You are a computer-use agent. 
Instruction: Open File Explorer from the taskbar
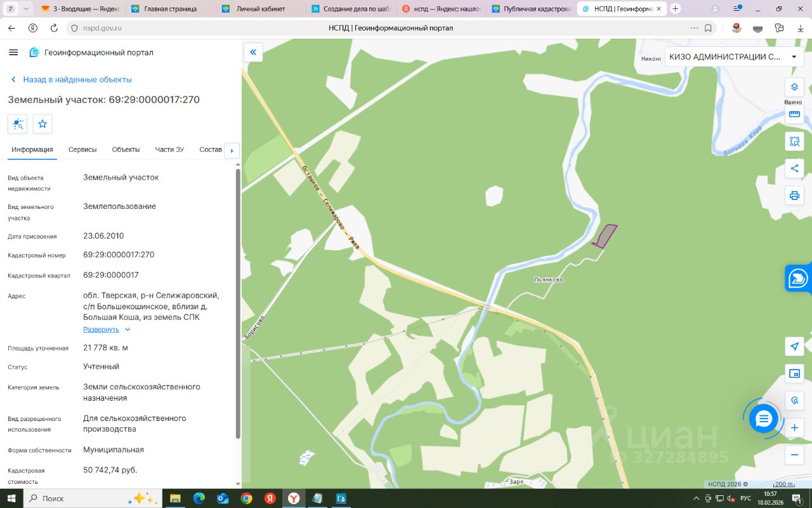pos(175,498)
